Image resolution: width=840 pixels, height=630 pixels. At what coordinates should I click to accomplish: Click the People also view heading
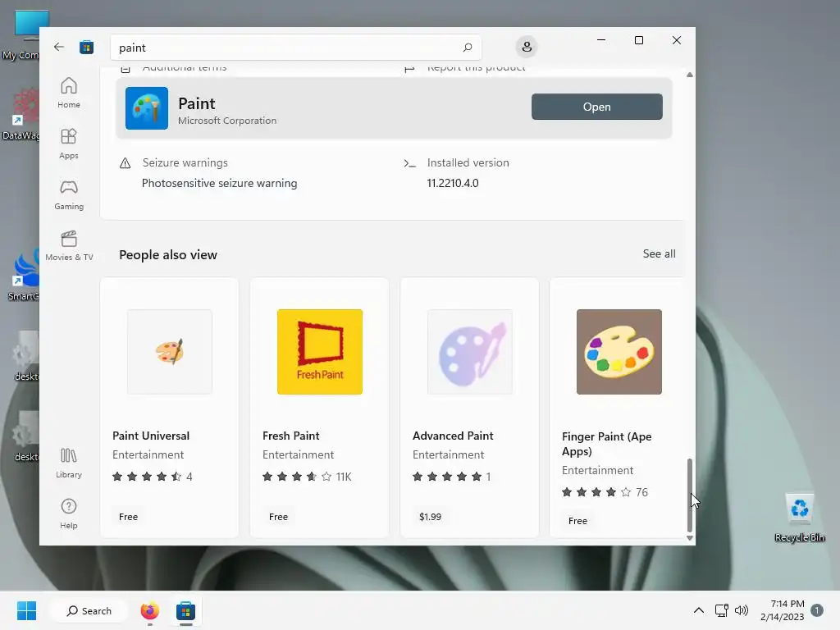[168, 255]
